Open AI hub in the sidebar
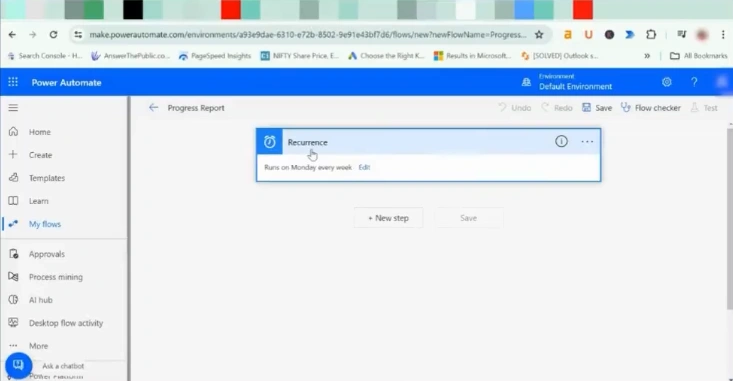 point(41,300)
